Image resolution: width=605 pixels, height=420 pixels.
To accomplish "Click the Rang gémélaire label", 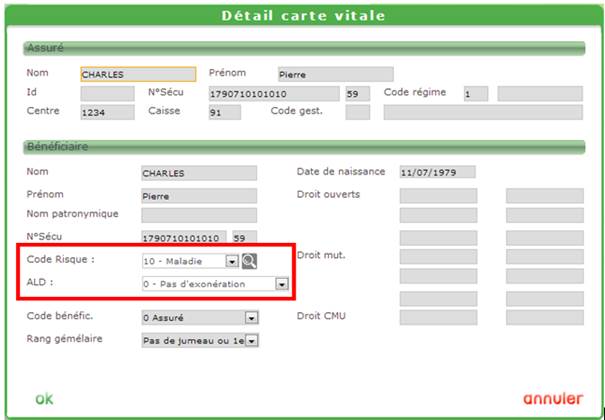I will 64,339.
